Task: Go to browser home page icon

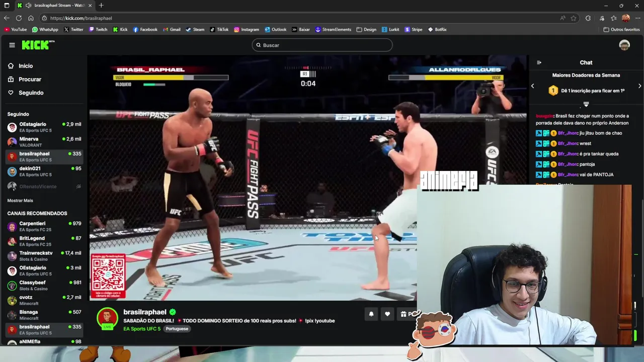Action: coord(31,18)
